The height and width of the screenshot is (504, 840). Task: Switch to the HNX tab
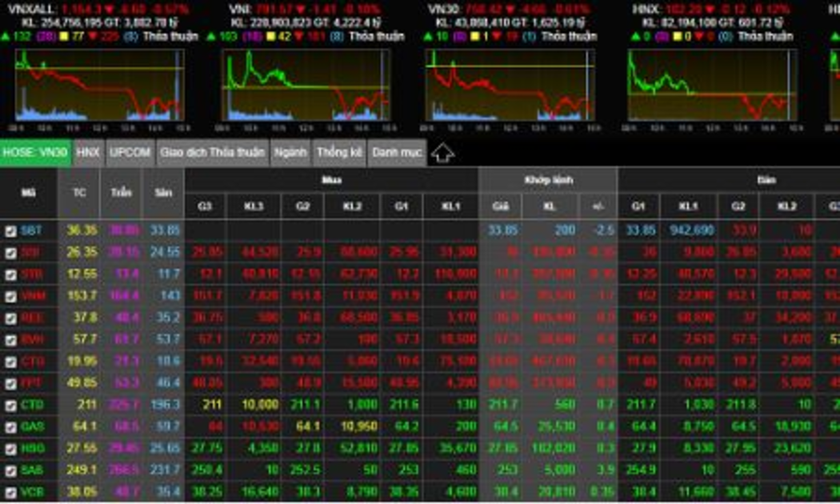[89, 152]
